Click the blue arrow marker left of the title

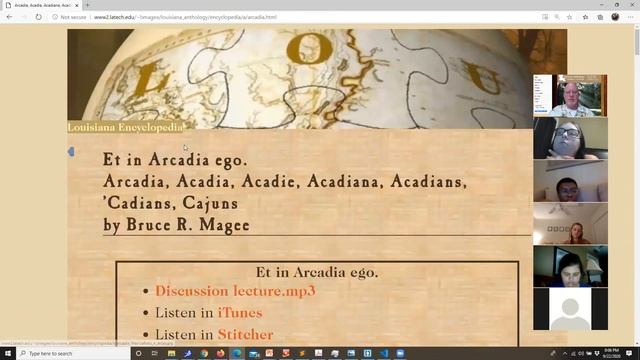[71, 152]
